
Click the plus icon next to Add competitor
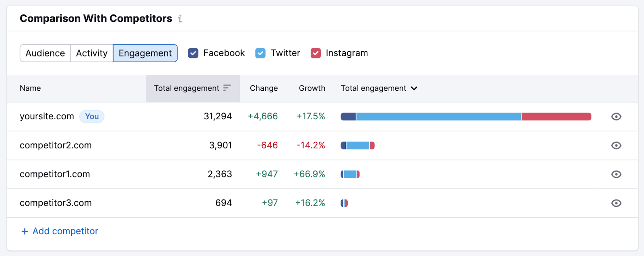[x=24, y=231]
